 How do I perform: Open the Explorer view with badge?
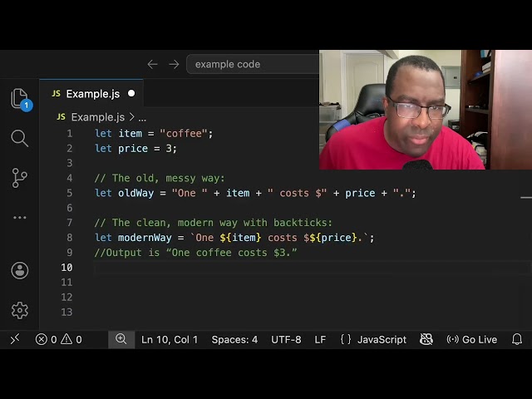[20, 100]
